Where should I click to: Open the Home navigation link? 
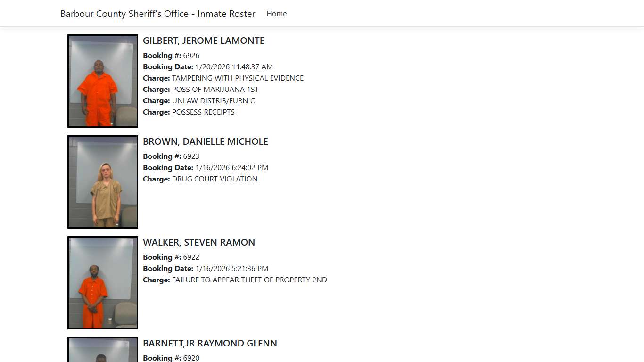(x=276, y=13)
